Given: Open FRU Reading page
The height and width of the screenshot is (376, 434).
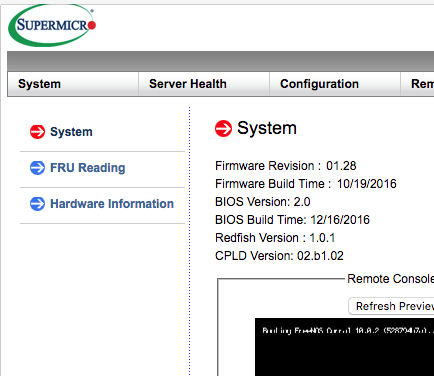Looking at the screenshot, I should coord(88,168).
